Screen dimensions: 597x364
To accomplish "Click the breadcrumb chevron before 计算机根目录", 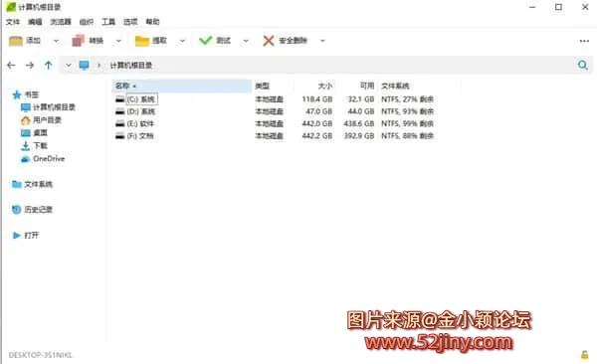I will [x=99, y=66].
